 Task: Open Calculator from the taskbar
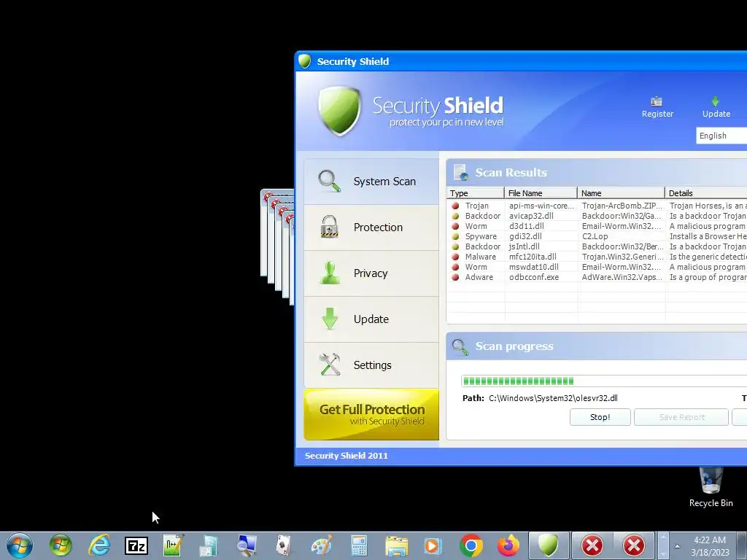(x=359, y=545)
